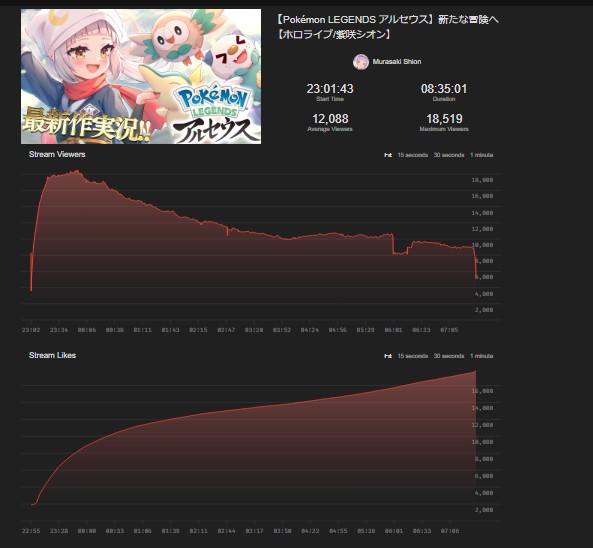Click the Pokémon LEGENDS stream title
Image resolution: width=593 pixels, height=548 pixels.
387,27
